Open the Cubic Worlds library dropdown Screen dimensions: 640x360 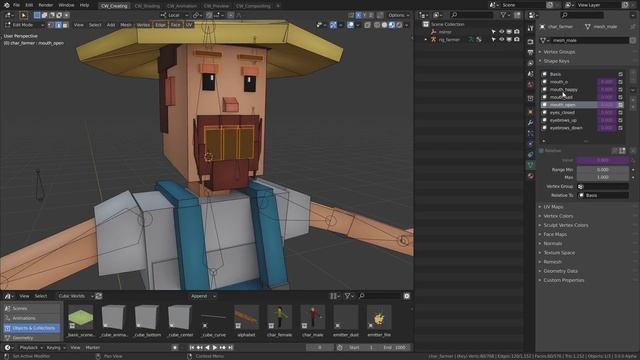(76, 296)
